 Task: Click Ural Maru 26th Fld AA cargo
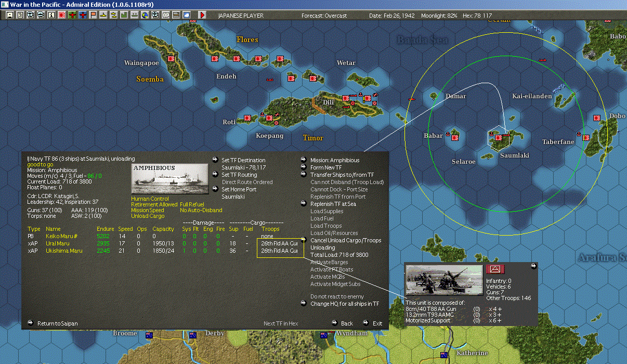(279, 243)
